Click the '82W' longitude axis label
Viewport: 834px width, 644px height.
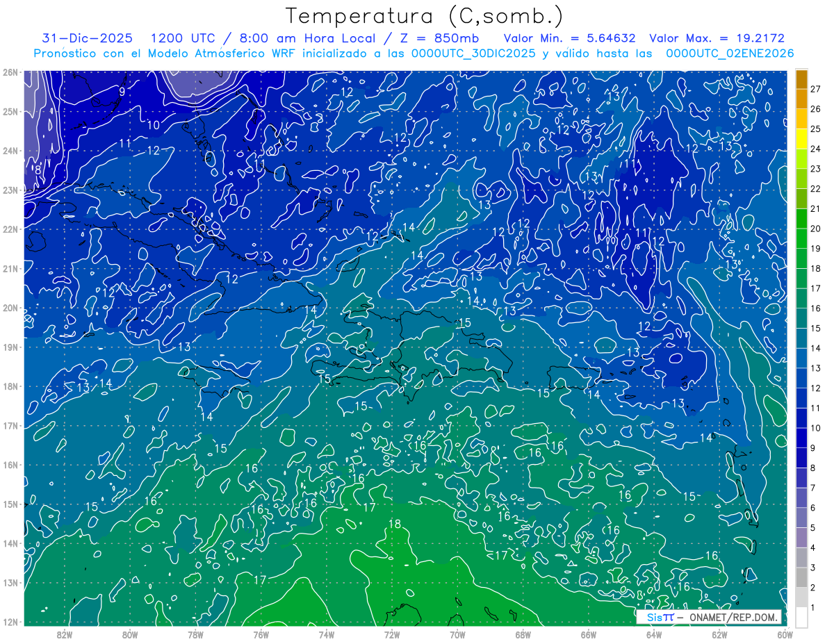pyautogui.click(x=64, y=634)
